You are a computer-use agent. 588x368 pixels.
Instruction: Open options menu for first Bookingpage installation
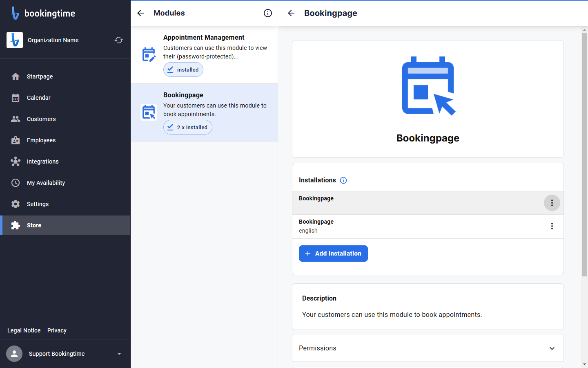[552, 203]
